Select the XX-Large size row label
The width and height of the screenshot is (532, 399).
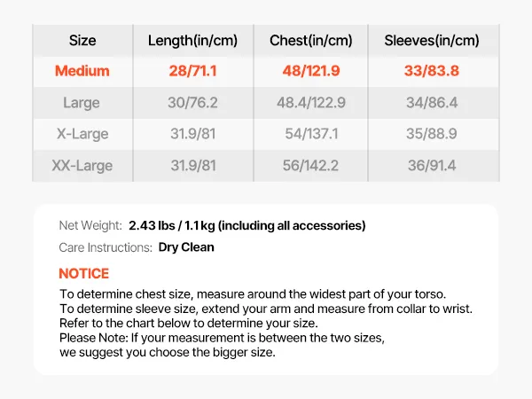tap(82, 165)
